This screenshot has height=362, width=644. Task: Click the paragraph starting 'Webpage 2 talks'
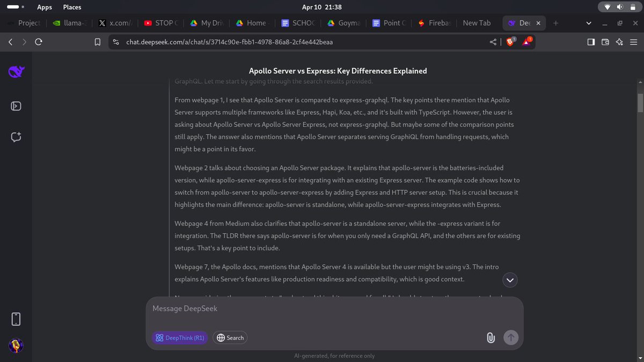click(347, 186)
